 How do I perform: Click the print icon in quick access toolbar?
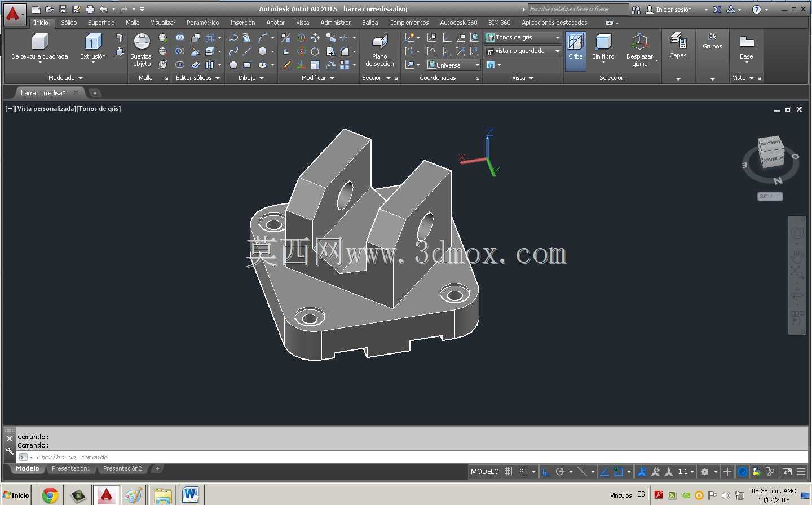pos(90,9)
